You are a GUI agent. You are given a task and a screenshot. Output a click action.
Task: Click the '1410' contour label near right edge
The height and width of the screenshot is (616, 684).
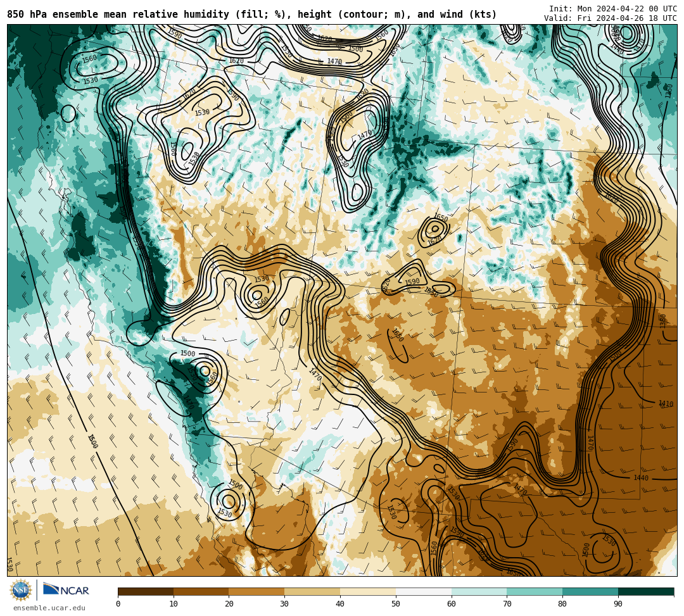click(x=666, y=404)
